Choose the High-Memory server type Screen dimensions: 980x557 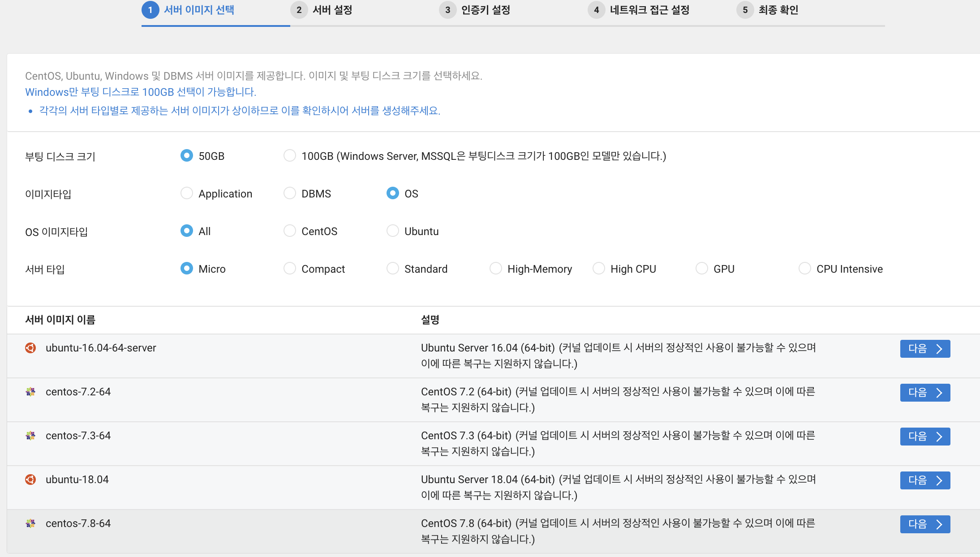click(496, 269)
